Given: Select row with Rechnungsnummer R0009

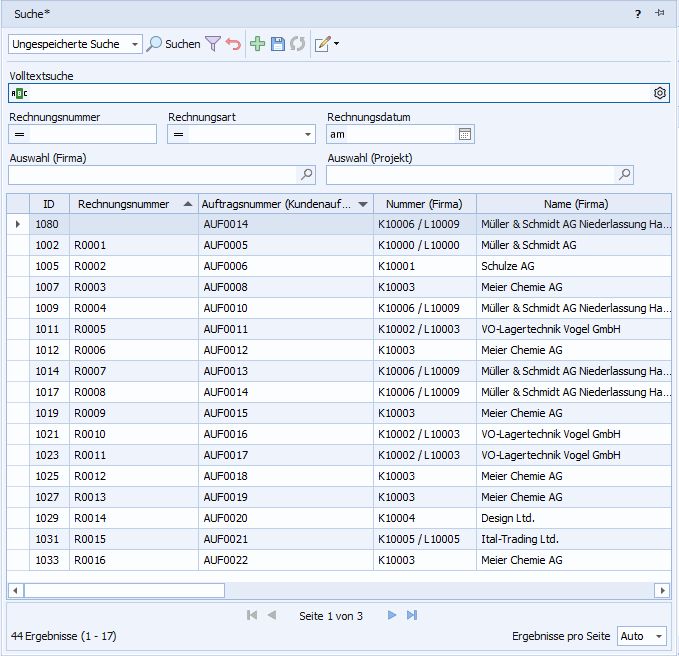Looking at the screenshot, I should [x=90, y=413].
